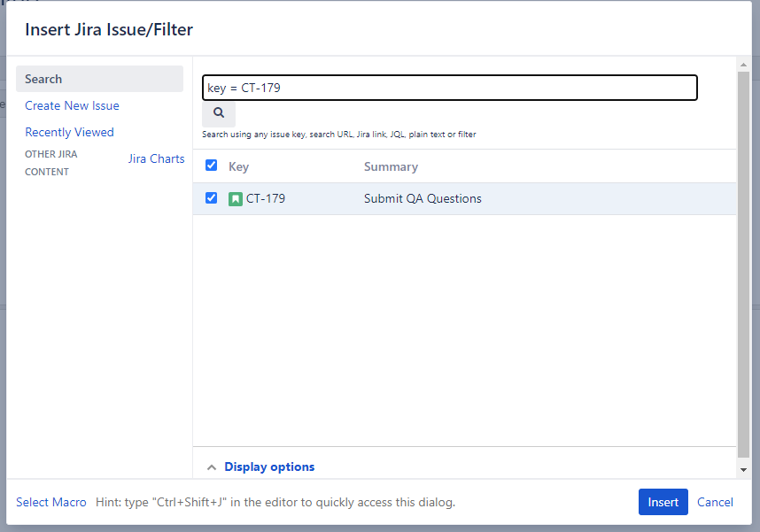Viewport: 760px width, 532px height.
Task: Select the CT-179 issue key text
Action: 266,198
